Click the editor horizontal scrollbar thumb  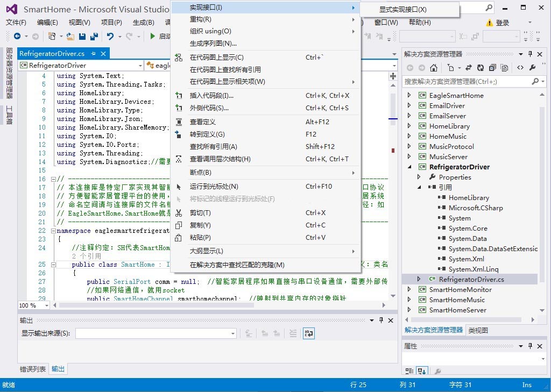[x=156, y=305]
